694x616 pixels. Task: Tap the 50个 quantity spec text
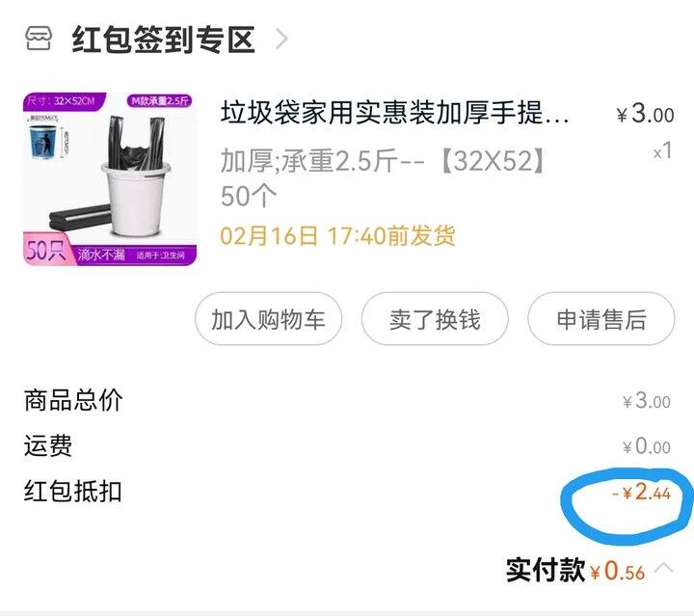tap(249, 196)
